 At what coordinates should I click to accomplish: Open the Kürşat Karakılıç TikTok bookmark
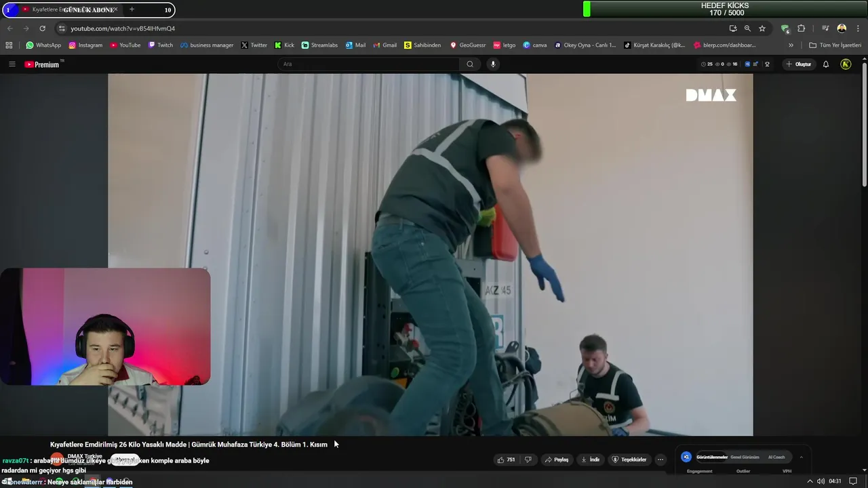654,45
